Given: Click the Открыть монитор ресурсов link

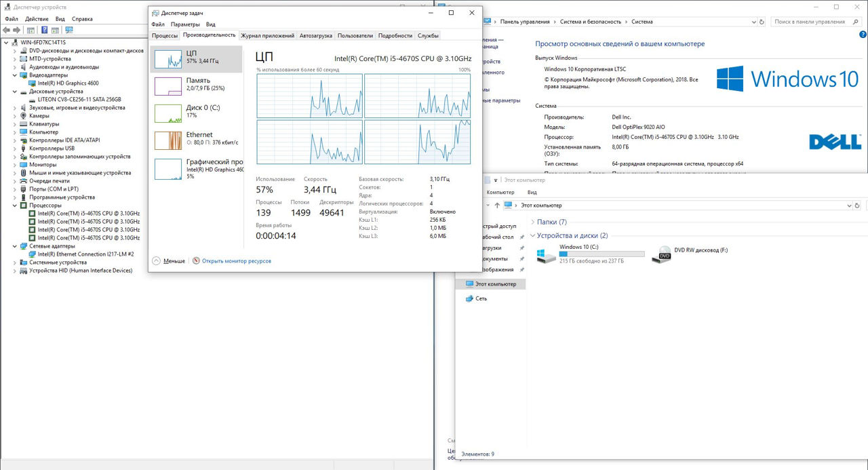Looking at the screenshot, I should [x=236, y=261].
